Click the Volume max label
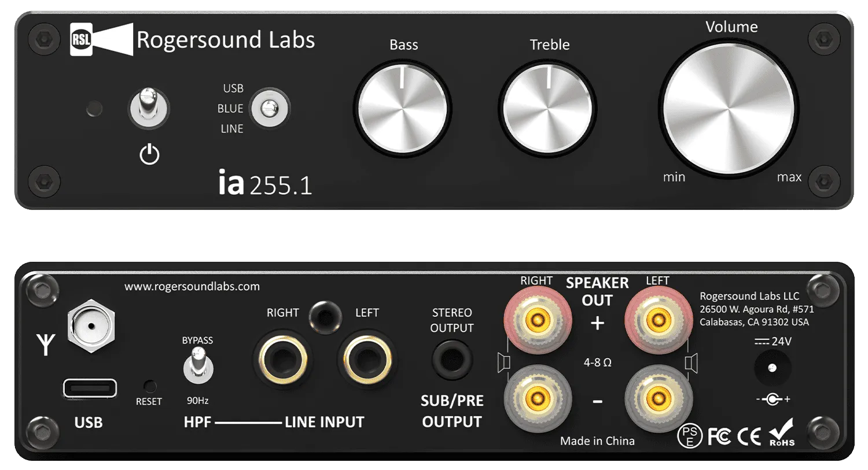 tap(789, 177)
